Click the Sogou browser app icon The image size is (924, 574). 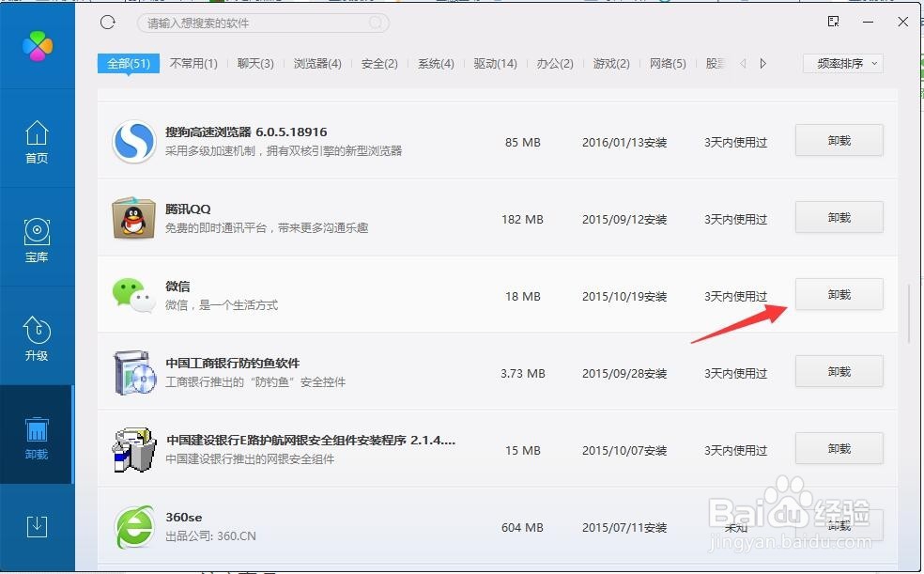point(133,142)
